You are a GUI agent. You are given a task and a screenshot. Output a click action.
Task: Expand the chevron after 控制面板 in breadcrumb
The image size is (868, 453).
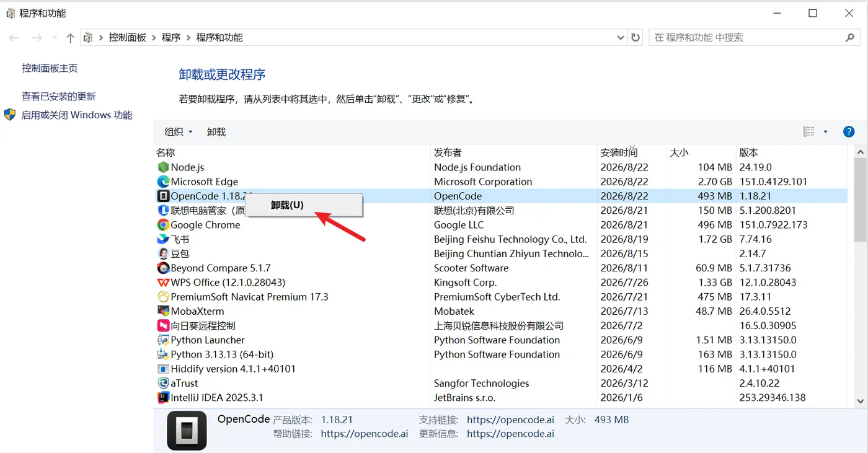coord(154,38)
